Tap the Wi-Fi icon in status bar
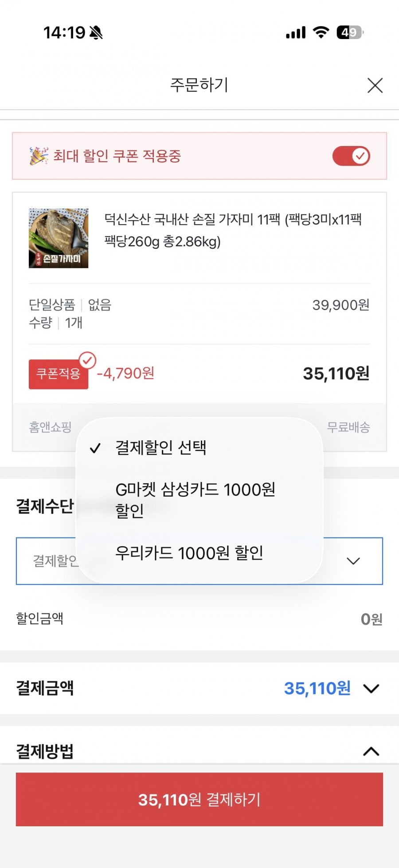Image resolution: width=399 pixels, height=868 pixels. 321,32
